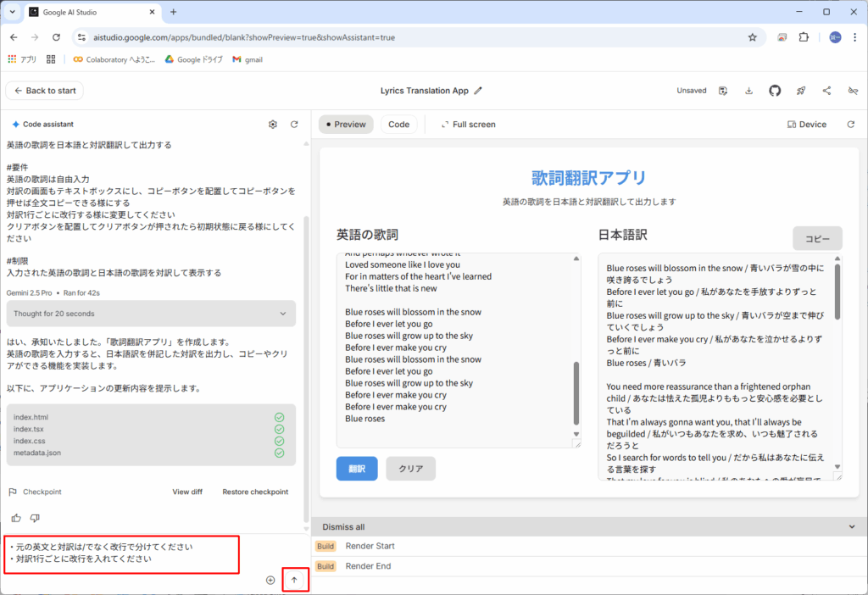Click the English lyrics scrollbar thumb
The width and height of the screenshot is (868, 595).
(x=576, y=393)
